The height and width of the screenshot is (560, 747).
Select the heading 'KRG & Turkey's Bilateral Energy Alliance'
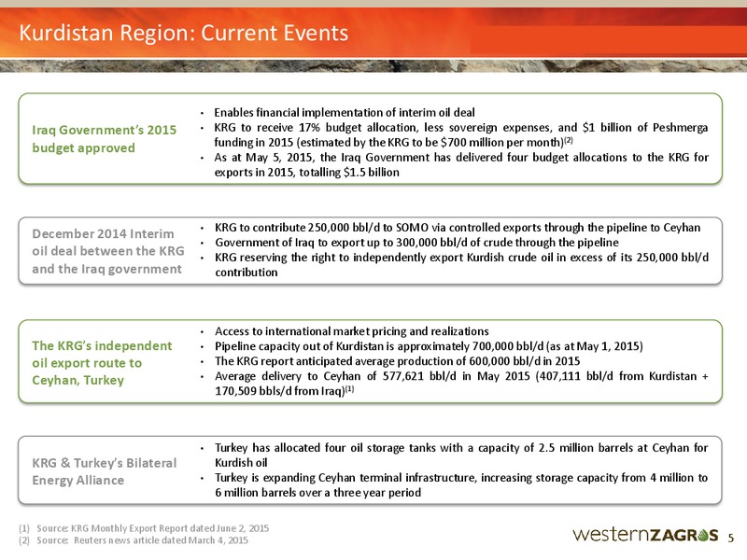104,471
